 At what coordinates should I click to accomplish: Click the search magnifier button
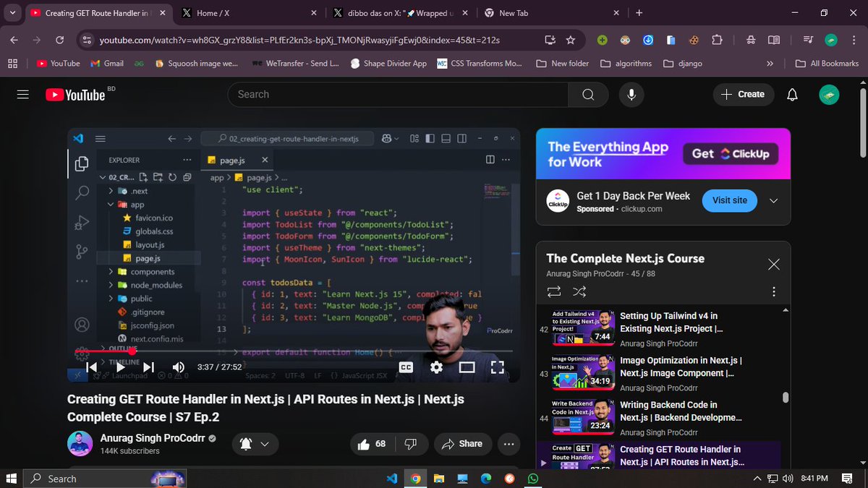click(588, 95)
